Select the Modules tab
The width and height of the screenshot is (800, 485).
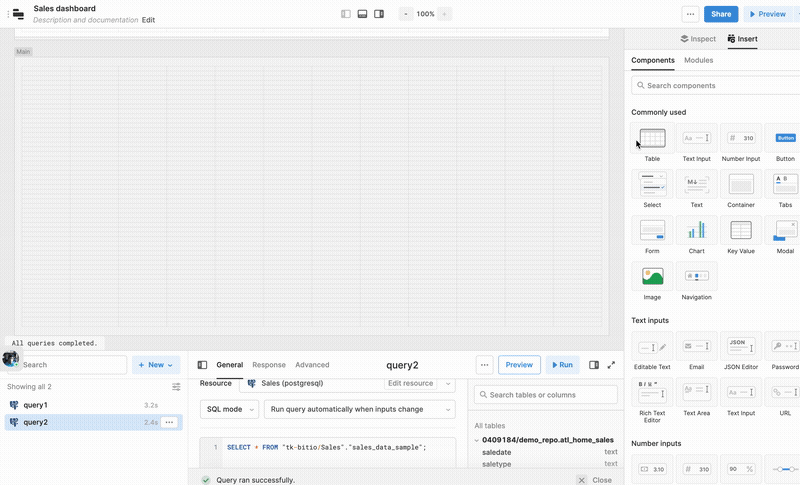698,60
